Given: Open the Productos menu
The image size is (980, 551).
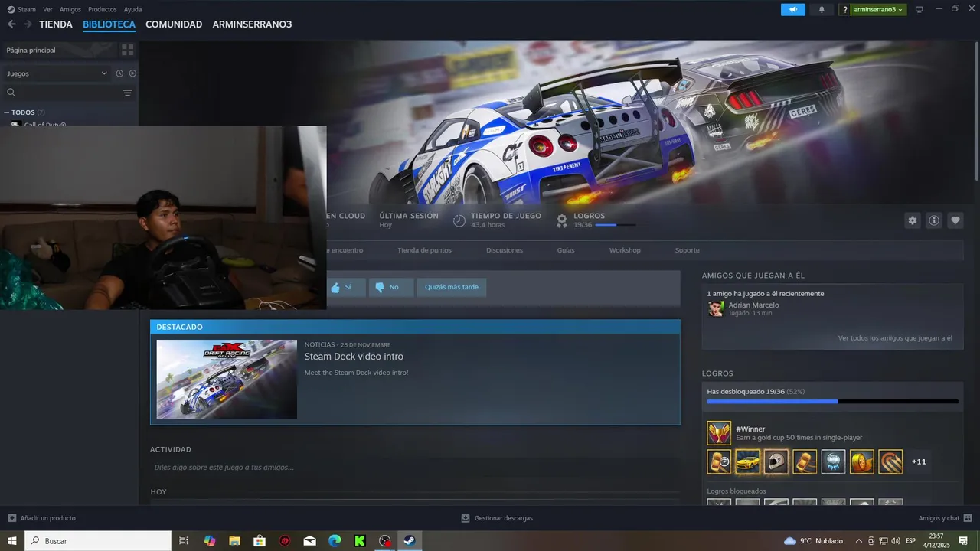Looking at the screenshot, I should tap(103, 9).
